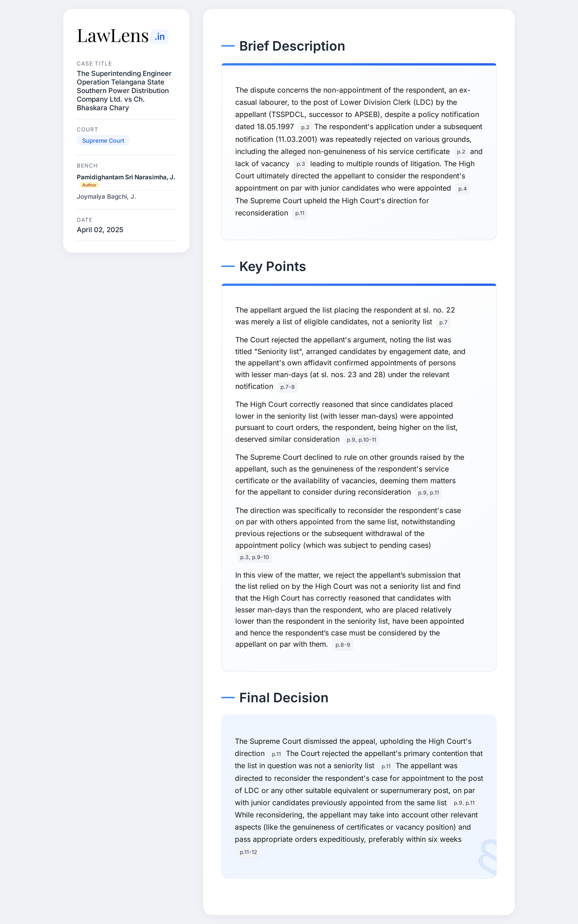Viewport: 578px width, 924px height.
Task: Click the Key Points heading
Action: click(272, 266)
